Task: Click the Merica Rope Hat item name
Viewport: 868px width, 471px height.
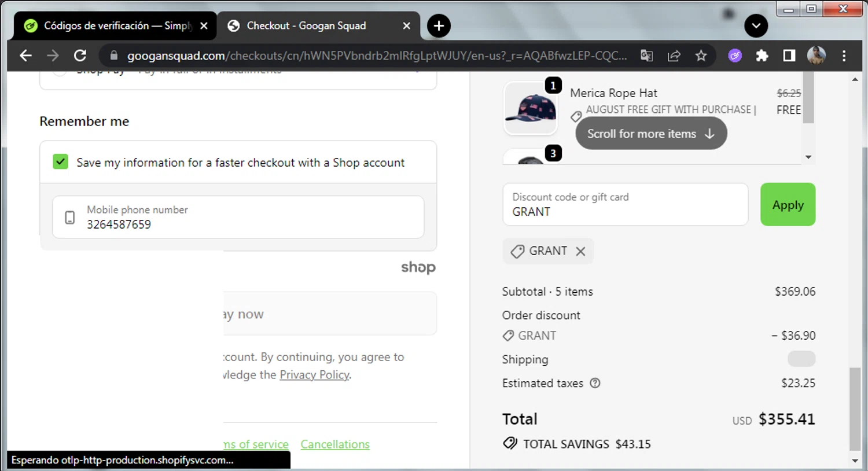Action: [x=613, y=93]
